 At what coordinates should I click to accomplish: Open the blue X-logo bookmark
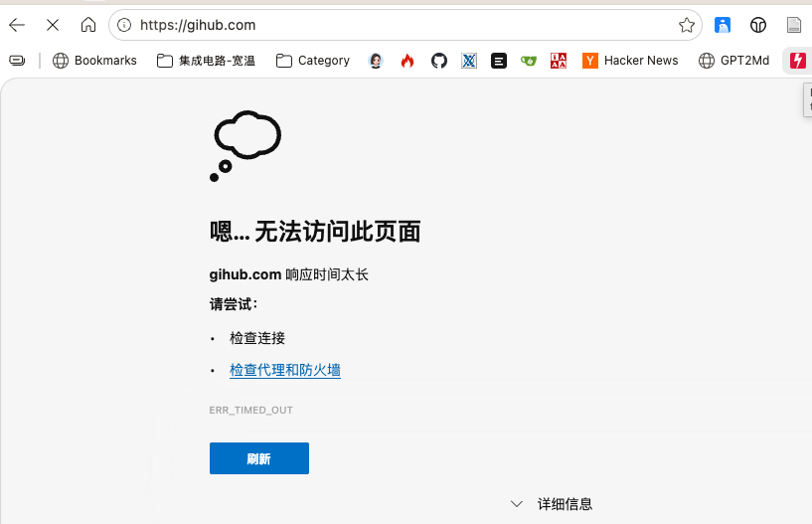click(x=469, y=61)
